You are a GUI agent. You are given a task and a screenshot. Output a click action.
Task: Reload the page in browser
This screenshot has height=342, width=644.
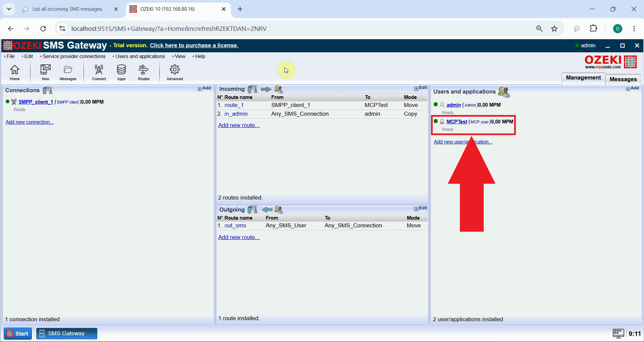pos(43,29)
